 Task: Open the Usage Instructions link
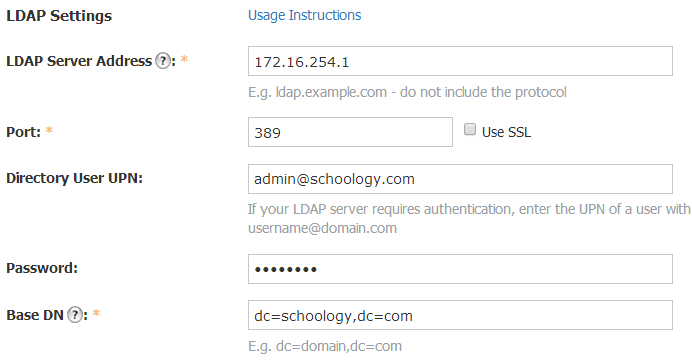[x=305, y=15]
